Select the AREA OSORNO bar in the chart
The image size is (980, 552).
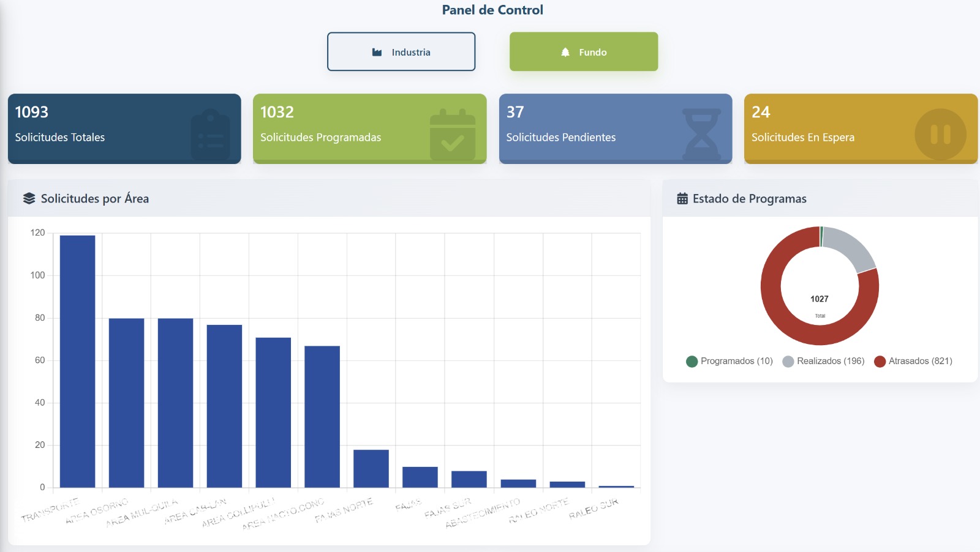[x=126, y=403]
